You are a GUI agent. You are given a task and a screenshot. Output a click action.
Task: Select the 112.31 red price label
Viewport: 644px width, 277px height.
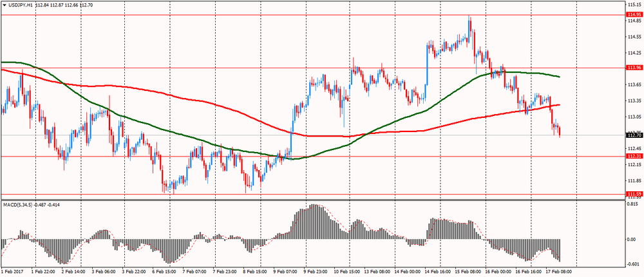click(634, 157)
